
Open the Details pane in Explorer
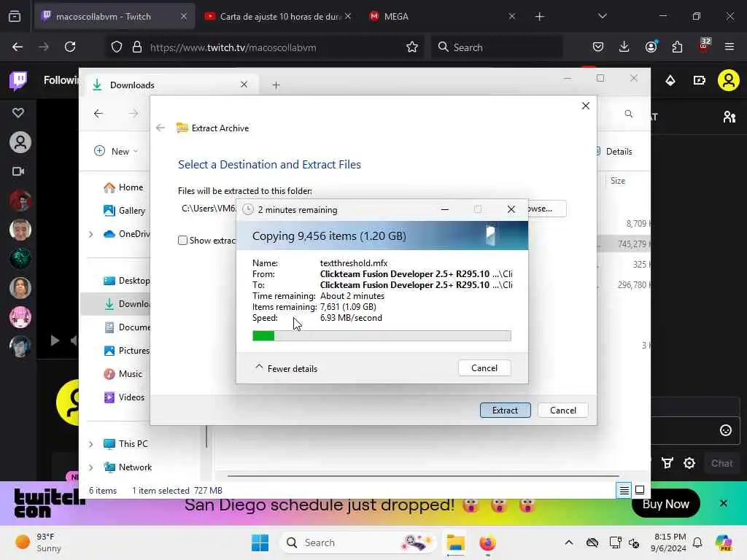coord(614,152)
